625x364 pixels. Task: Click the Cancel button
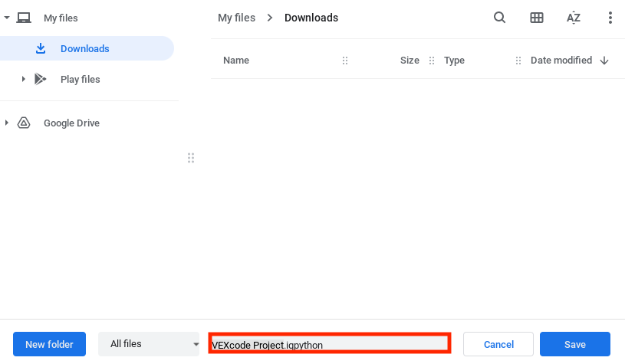tap(498, 344)
